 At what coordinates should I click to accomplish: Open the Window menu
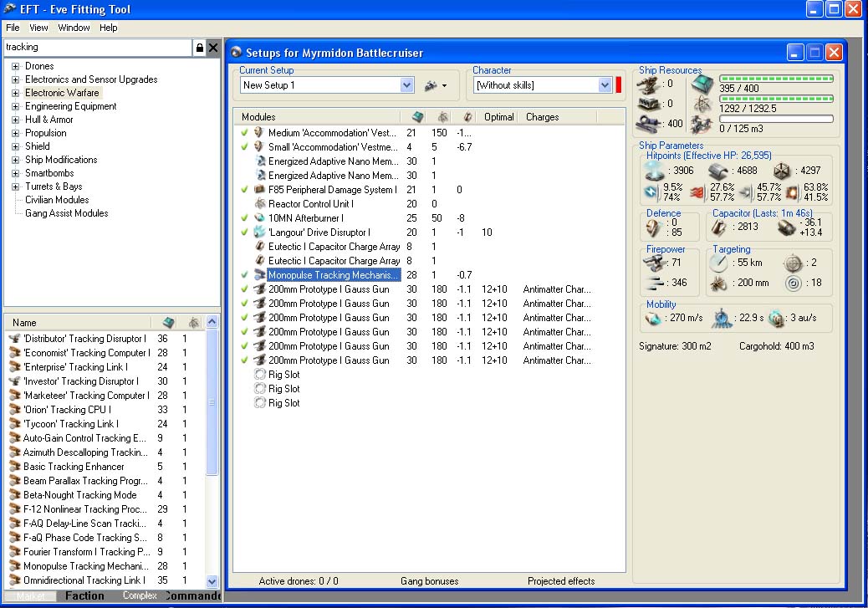pyautogui.click(x=74, y=28)
